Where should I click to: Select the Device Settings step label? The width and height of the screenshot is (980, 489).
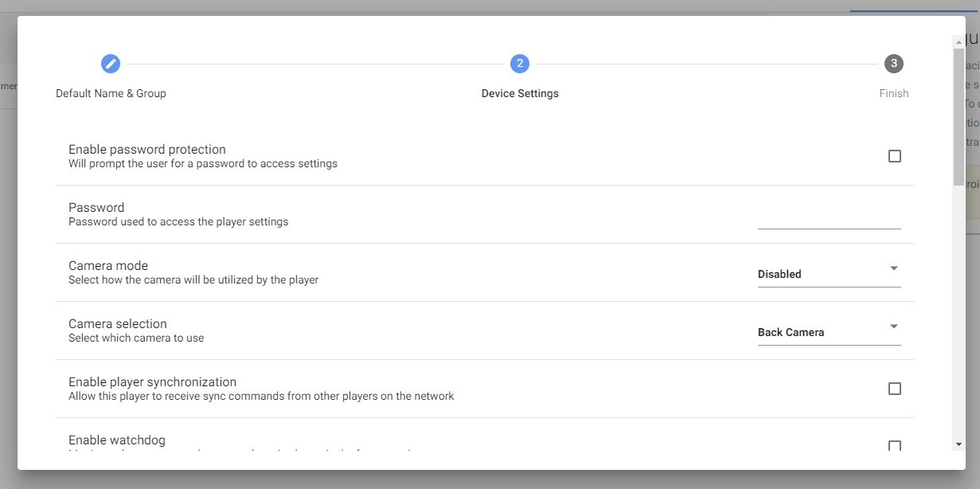520,93
